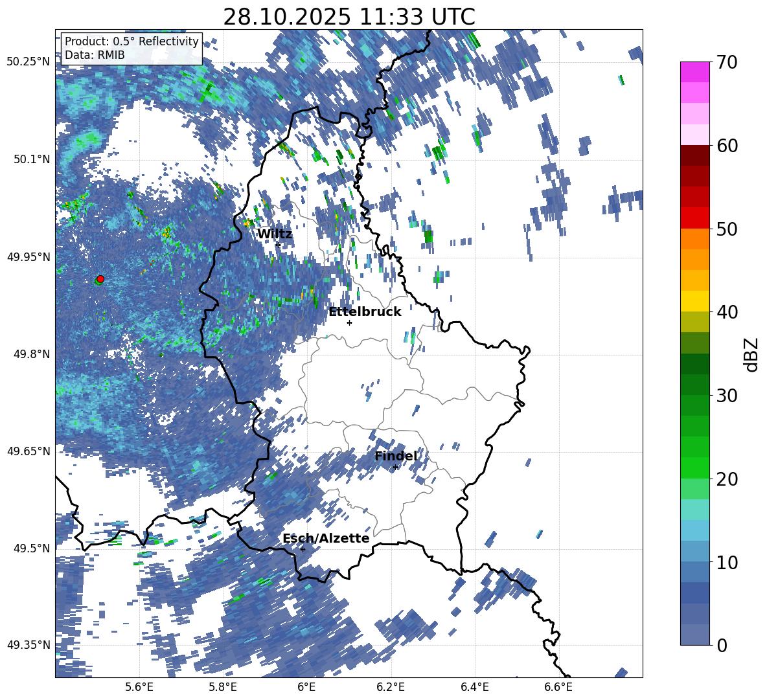
Task: Click the "Product: 0.5° Reflectivity" legend text
Action: 132,41
